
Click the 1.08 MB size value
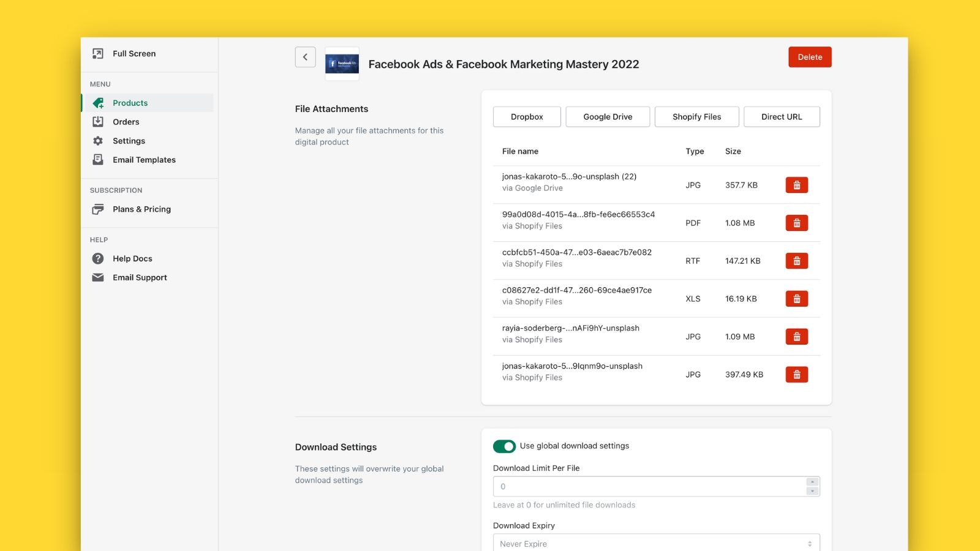tap(740, 223)
